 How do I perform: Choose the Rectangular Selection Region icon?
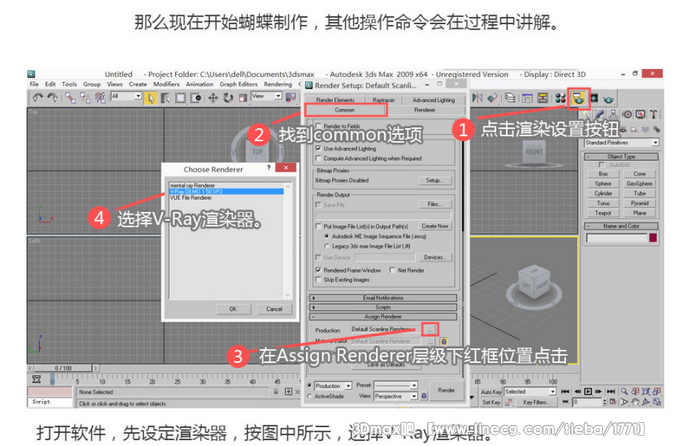pos(181,98)
